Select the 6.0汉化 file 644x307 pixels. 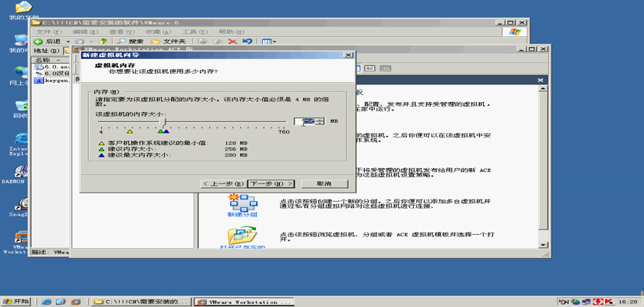click(53, 73)
